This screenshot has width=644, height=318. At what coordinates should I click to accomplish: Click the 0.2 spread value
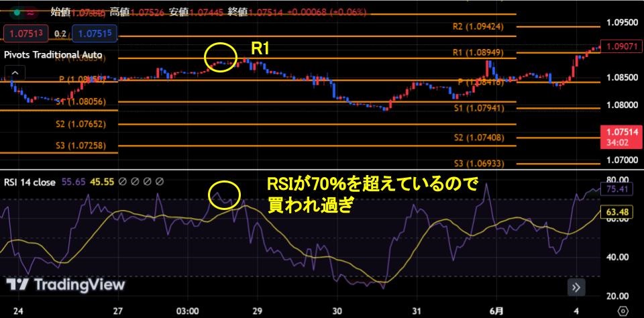60,34
